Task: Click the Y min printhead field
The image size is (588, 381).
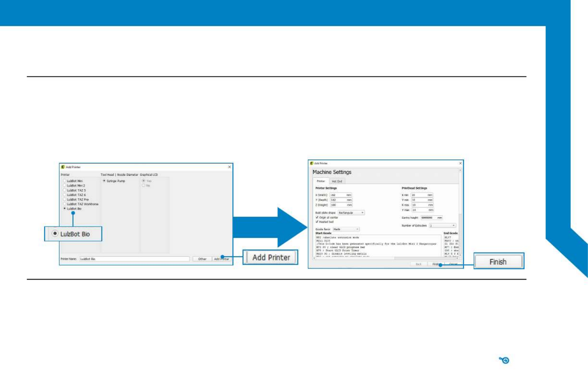Action: (x=422, y=200)
